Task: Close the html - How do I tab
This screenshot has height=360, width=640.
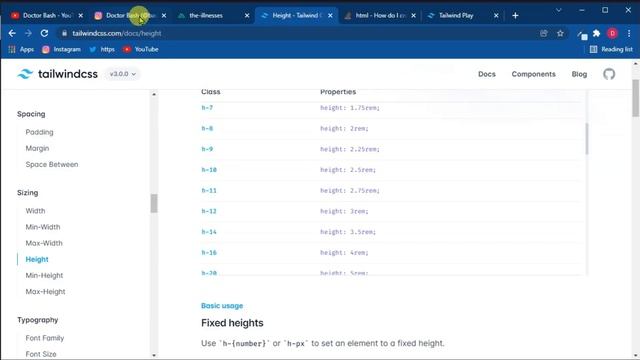Action: click(413, 16)
